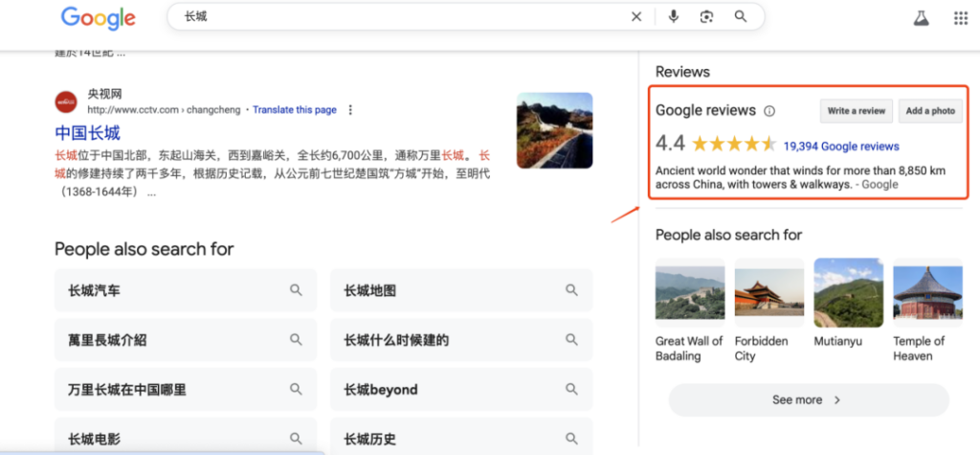
Task: Click inside the search input field
Action: (x=402, y=16)
